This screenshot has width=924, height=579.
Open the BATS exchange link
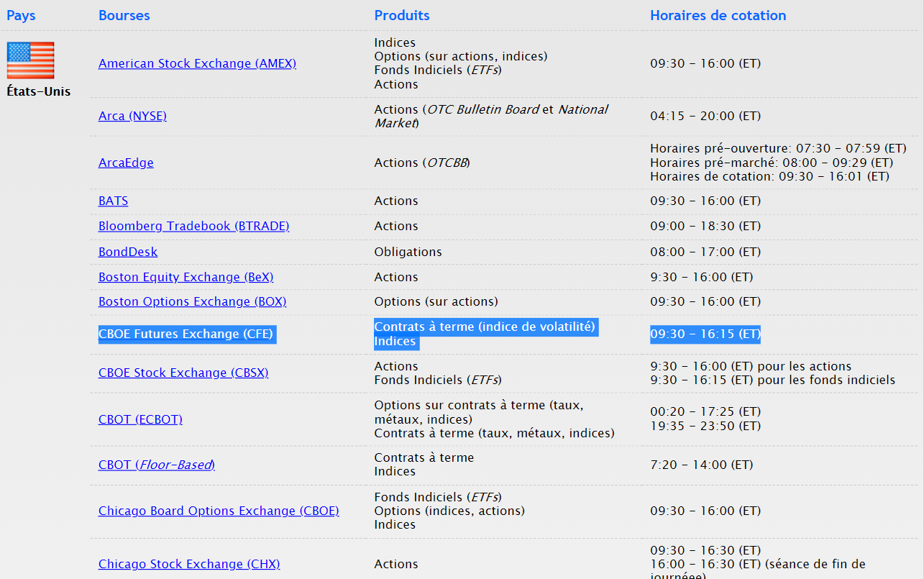point(113,201)
